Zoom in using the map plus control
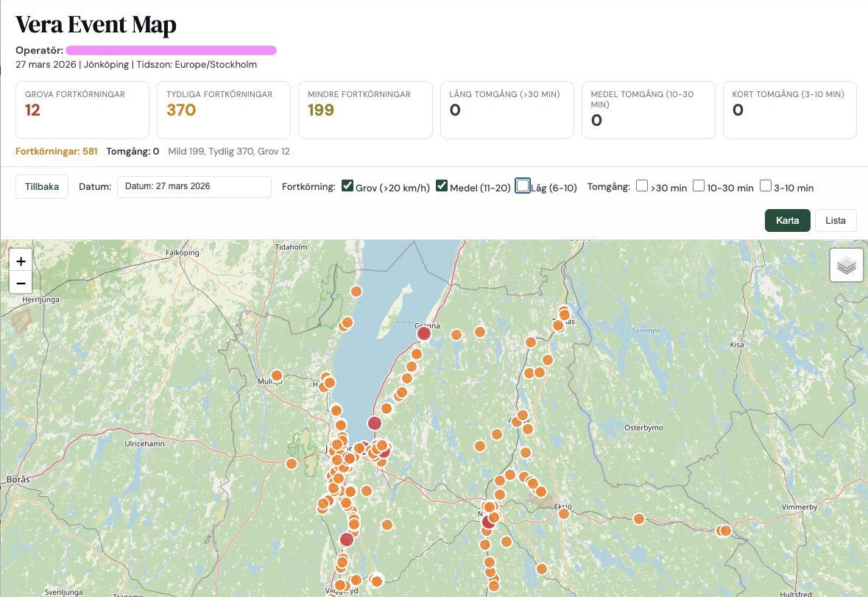The image size is (868, 597). click(x=21, y=261)
